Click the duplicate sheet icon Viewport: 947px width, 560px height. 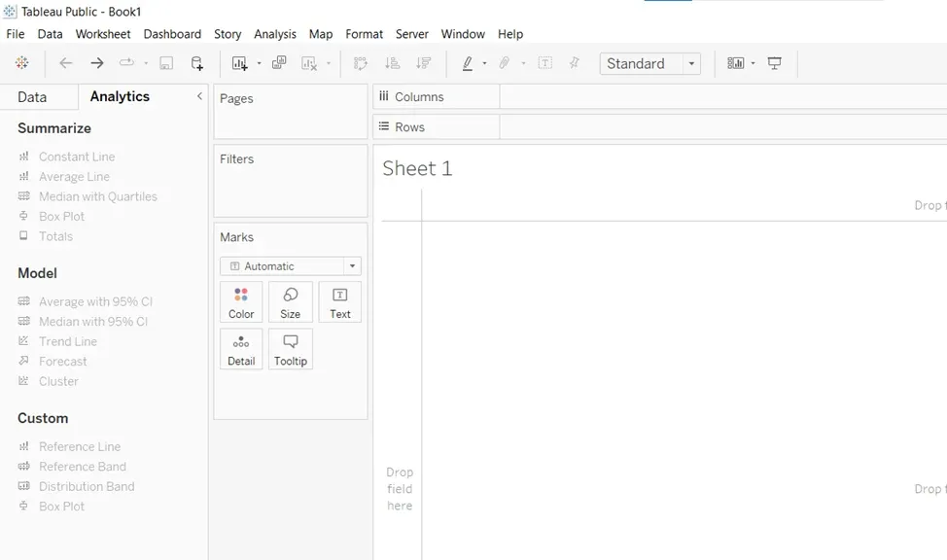(279, 63)
